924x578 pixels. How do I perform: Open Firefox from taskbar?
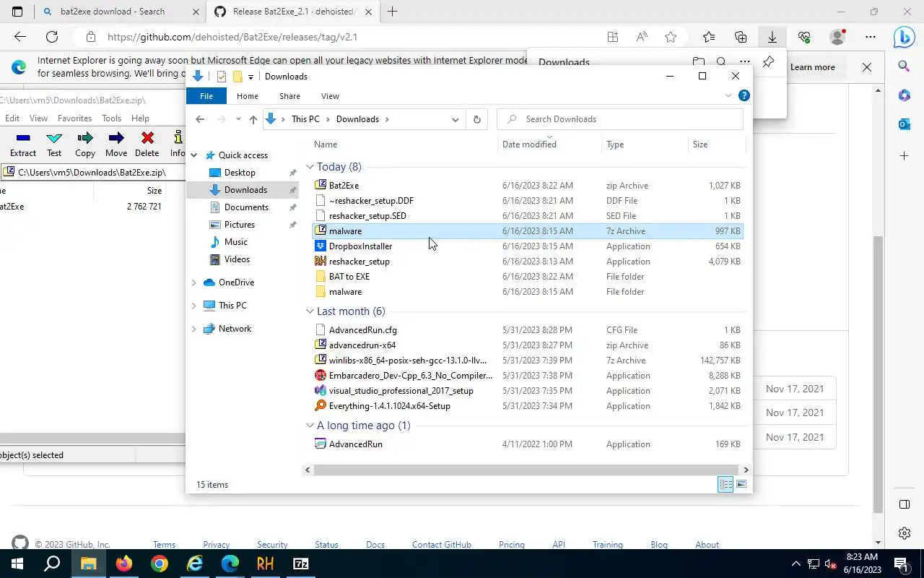click(124, 564)
